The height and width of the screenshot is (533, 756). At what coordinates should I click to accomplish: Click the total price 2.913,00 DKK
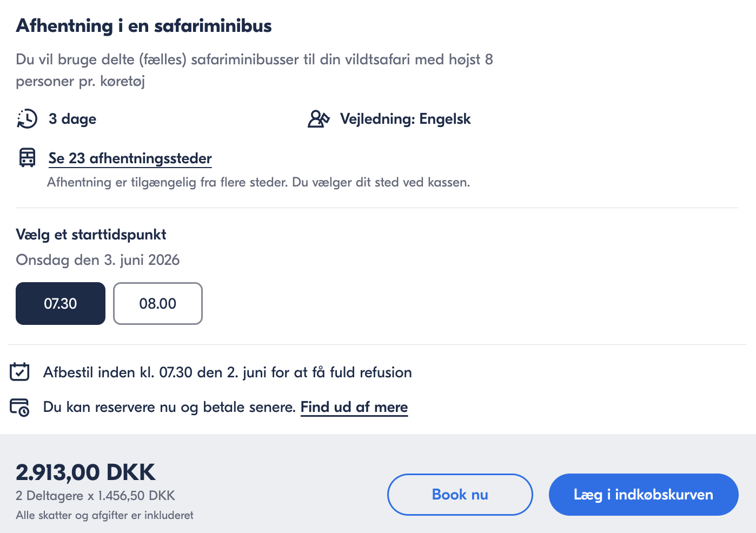tap(85, 472)
